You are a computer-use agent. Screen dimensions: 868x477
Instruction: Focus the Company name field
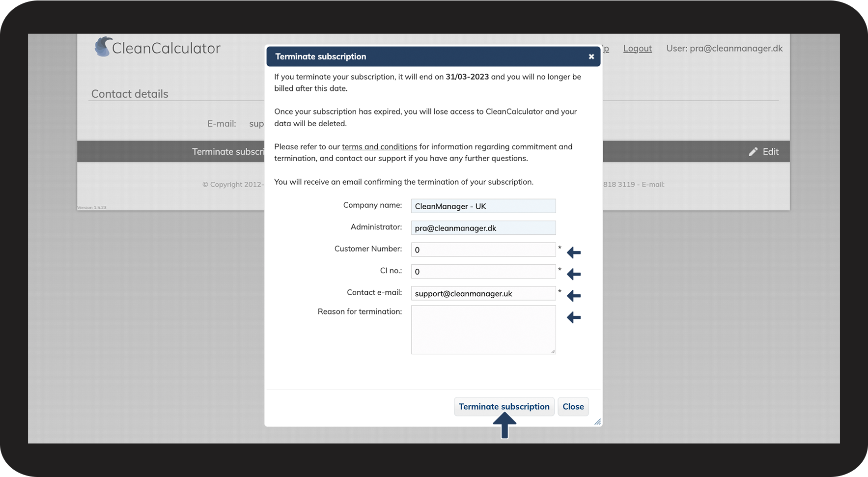(x=483, y=206)
